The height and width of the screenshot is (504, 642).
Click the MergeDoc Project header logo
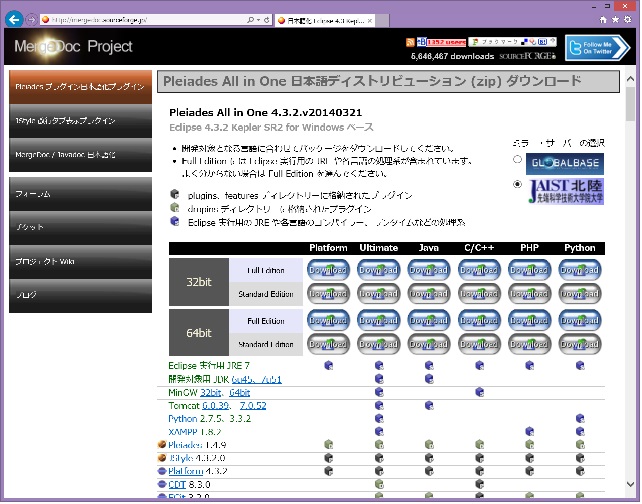pyautogui.click(x=73, y=47)
